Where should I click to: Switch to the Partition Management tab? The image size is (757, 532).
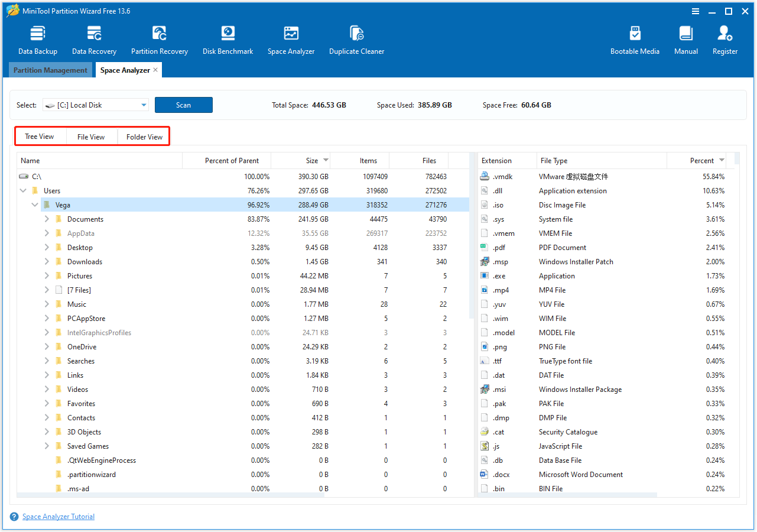(x=50, y=70)
